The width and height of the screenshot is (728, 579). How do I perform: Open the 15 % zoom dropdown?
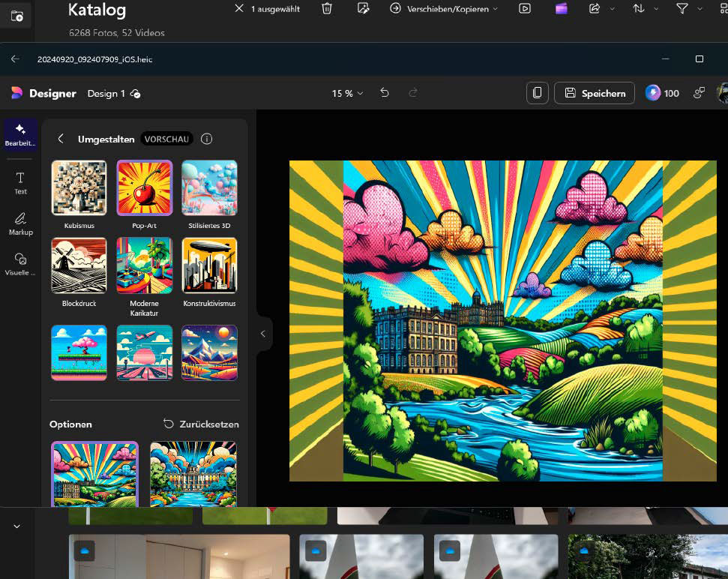point(347,93)
